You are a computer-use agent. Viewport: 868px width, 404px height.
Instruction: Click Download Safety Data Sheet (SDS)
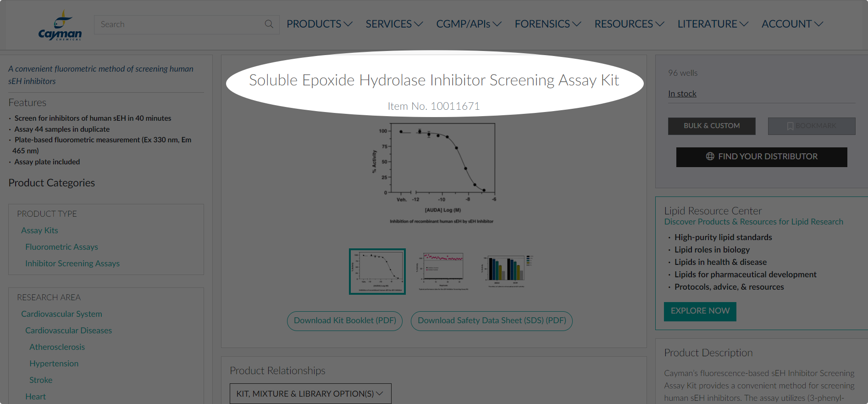coord(492,320)
